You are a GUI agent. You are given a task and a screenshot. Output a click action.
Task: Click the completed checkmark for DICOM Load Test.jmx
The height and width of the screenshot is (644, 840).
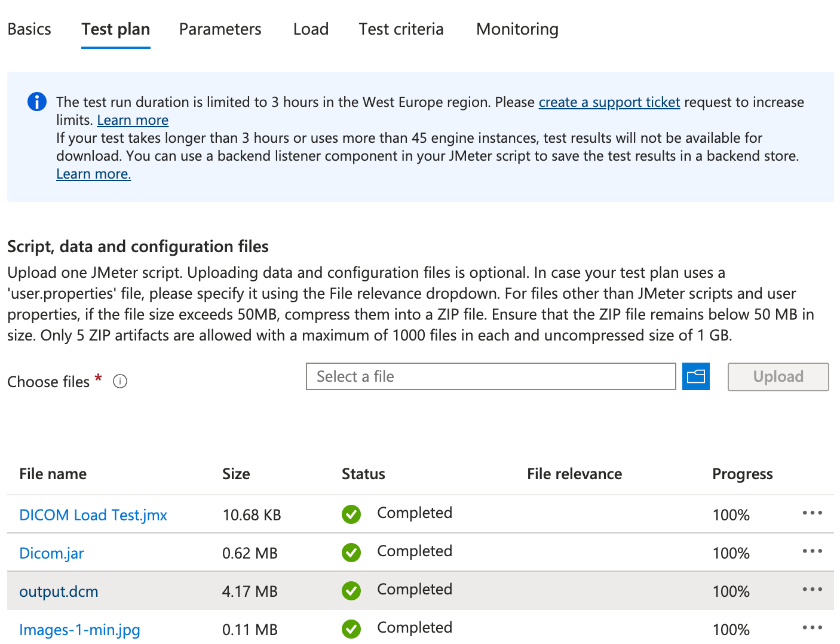click(x=351, y=514)
